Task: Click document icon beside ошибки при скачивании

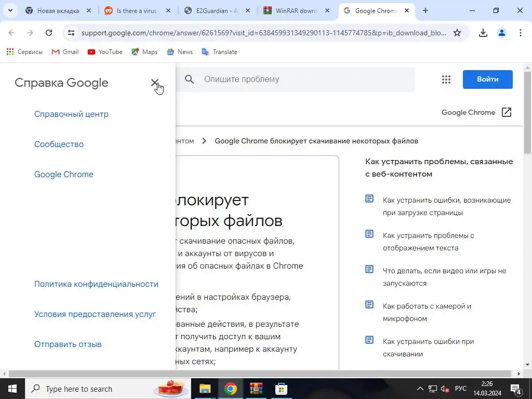Action: 369,340
